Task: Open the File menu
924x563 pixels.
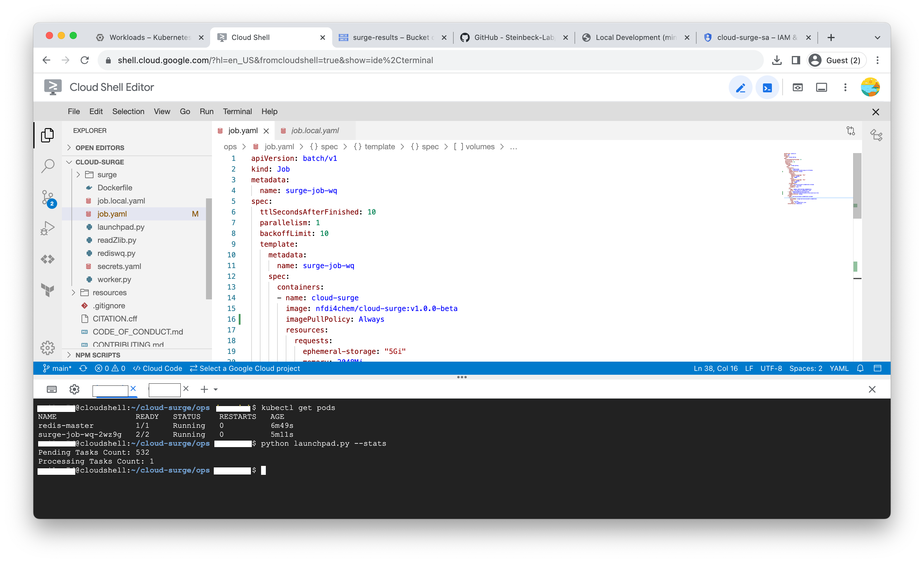Action: [74, 111]
